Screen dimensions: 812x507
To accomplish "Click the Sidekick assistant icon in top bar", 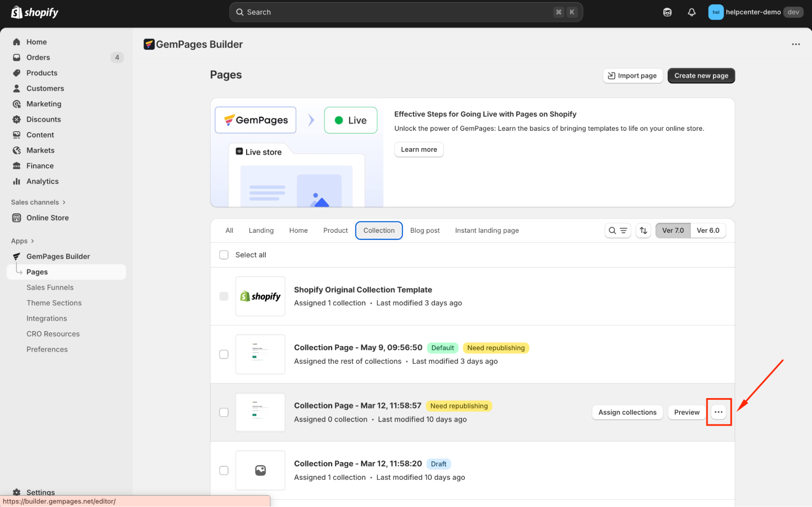I will tap(667, 12).
